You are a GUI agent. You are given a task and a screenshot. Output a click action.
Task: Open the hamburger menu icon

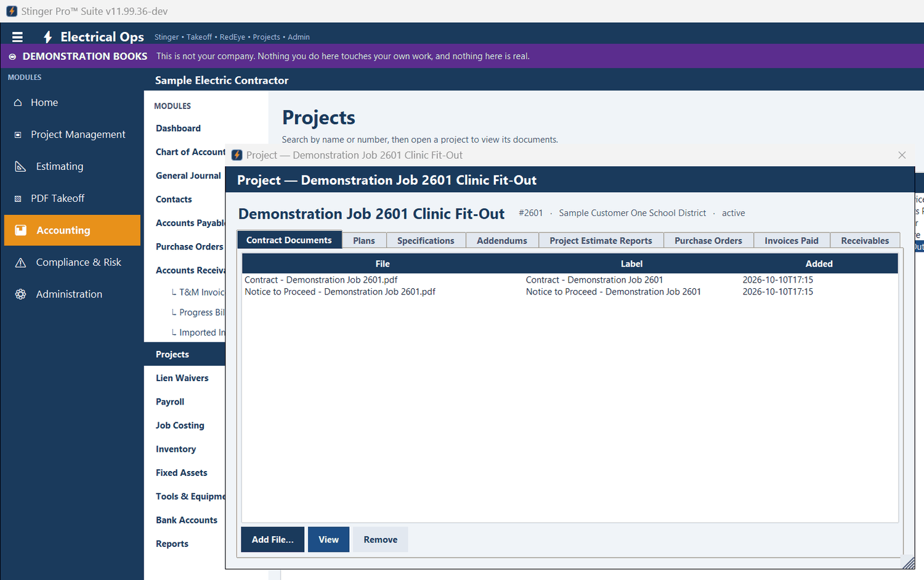17,37
